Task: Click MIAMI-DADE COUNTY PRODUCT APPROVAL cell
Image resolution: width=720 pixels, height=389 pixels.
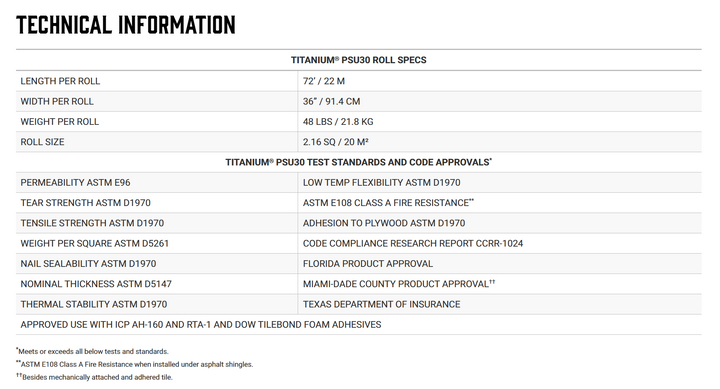Action: [500, 284]
